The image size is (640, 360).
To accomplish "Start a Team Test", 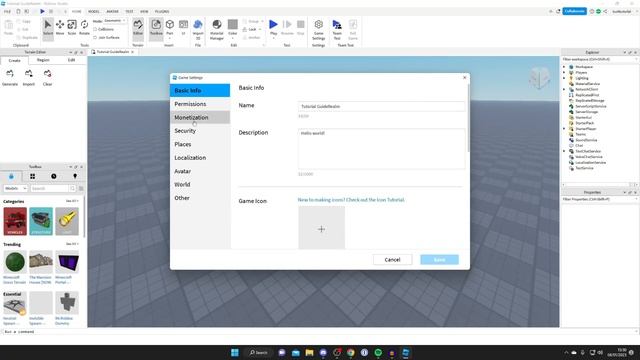I will tap(337, 29).
